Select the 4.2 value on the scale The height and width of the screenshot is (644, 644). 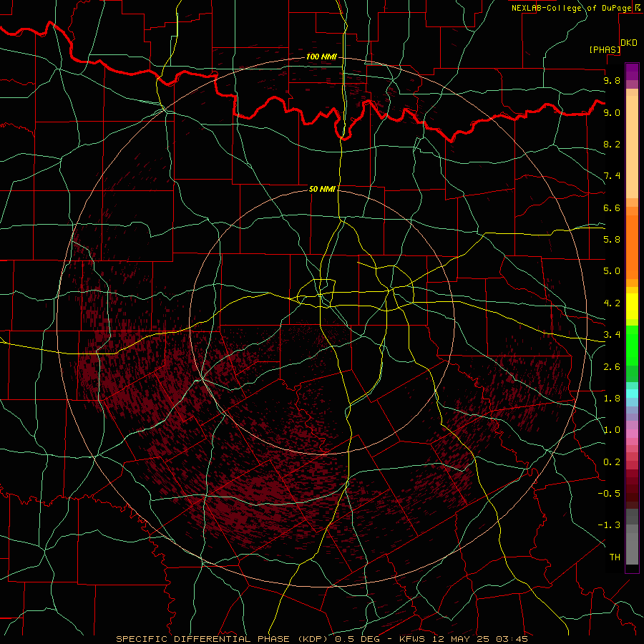(612, 303)
